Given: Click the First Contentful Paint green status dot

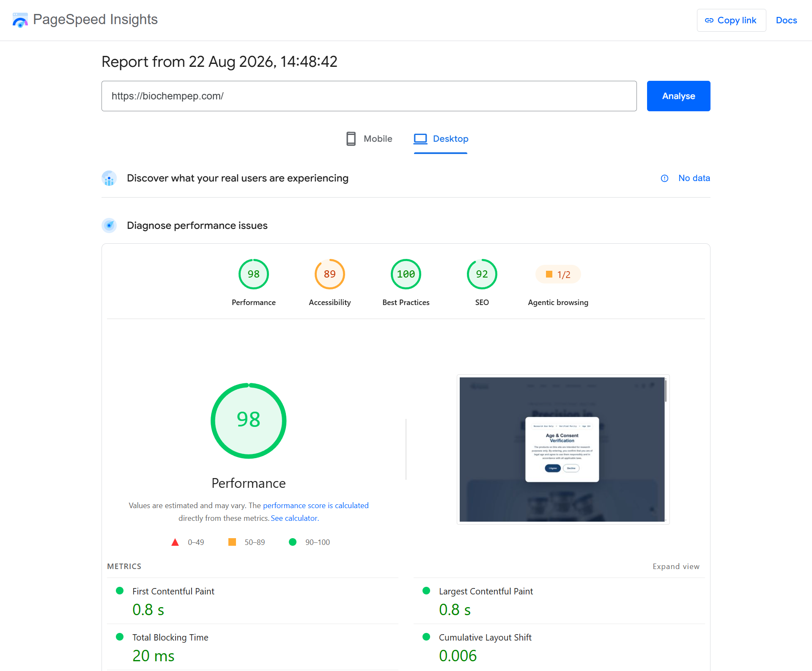Looking at the screenshot, I should (x=120, y=591).
